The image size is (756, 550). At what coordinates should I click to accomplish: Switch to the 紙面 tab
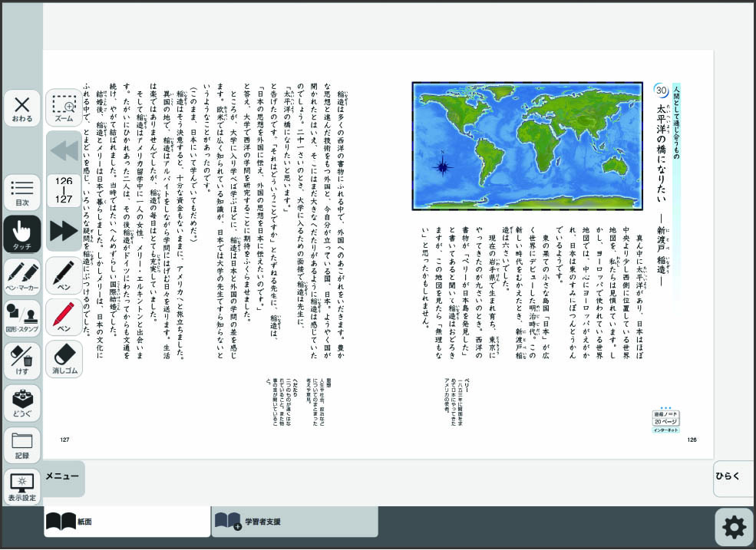tap(127, 521)
